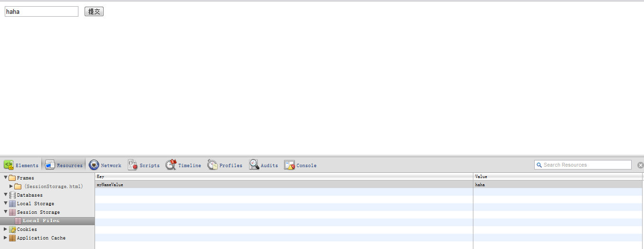Open the Profiles panel icon
The height and width of the screenshot is (249, 644).
tap(212, 165)
